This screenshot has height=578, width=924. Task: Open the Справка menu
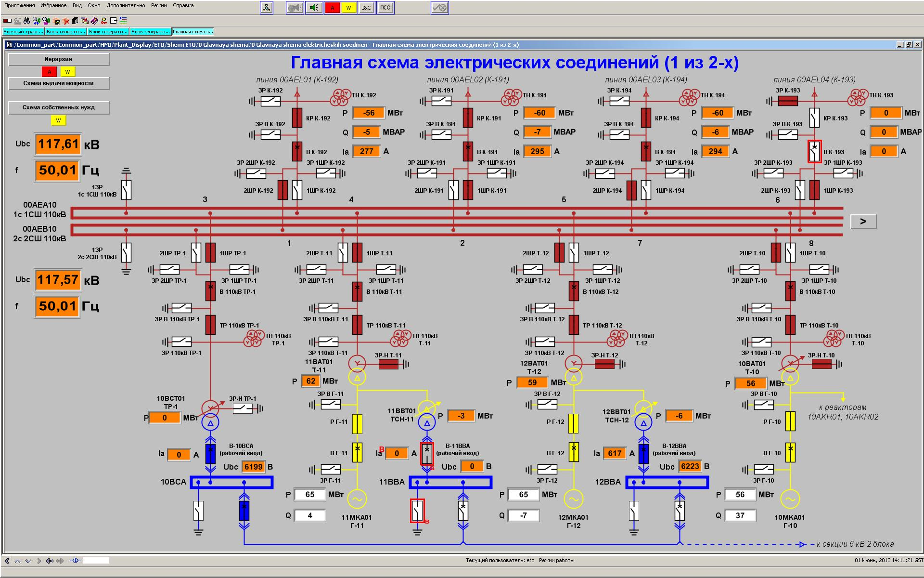[x=183, y=5]
